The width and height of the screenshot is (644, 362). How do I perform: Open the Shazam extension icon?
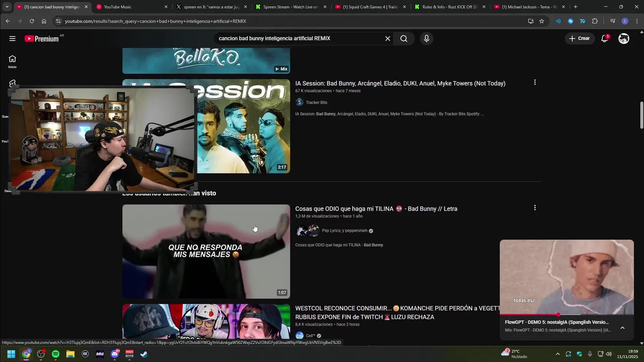tap(571, 21)
